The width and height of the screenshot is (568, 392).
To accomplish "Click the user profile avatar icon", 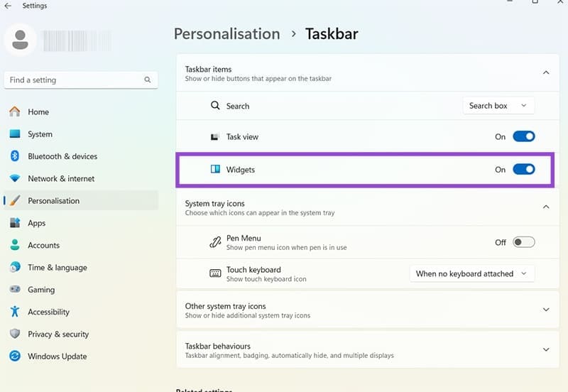I will [x=21, y=40].
